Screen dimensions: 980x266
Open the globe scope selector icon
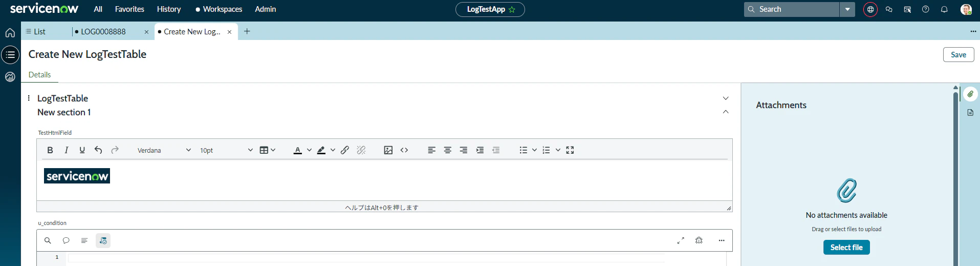[x=870, y=9]
